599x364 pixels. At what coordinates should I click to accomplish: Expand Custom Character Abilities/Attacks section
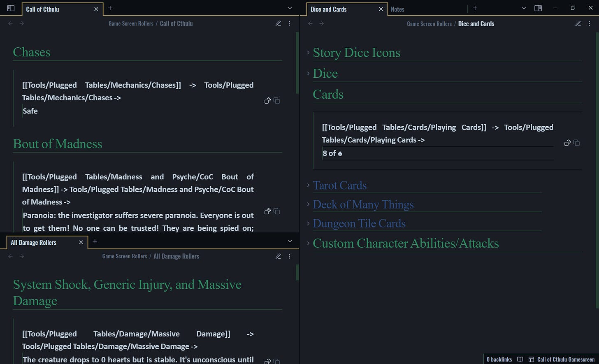(x=308, y=243)
